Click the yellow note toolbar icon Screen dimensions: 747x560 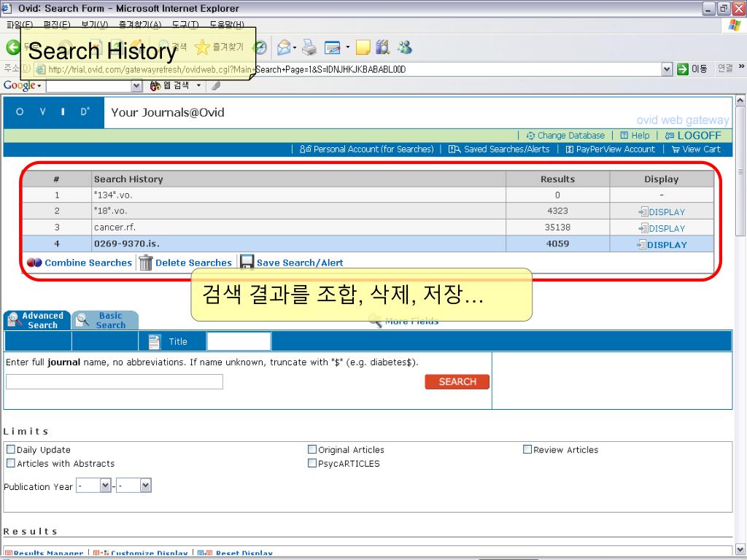363,47
